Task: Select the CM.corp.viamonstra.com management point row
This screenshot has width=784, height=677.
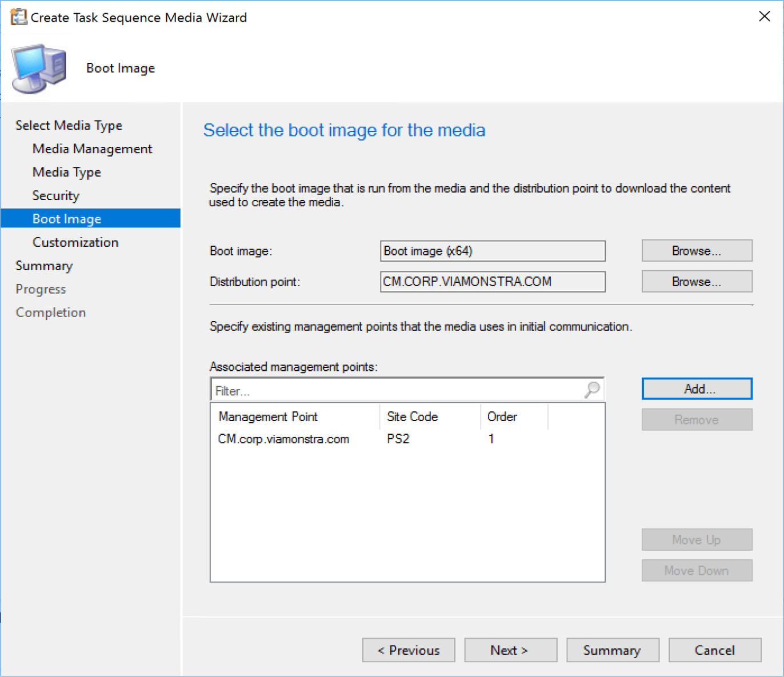Action: pos(283,439)
